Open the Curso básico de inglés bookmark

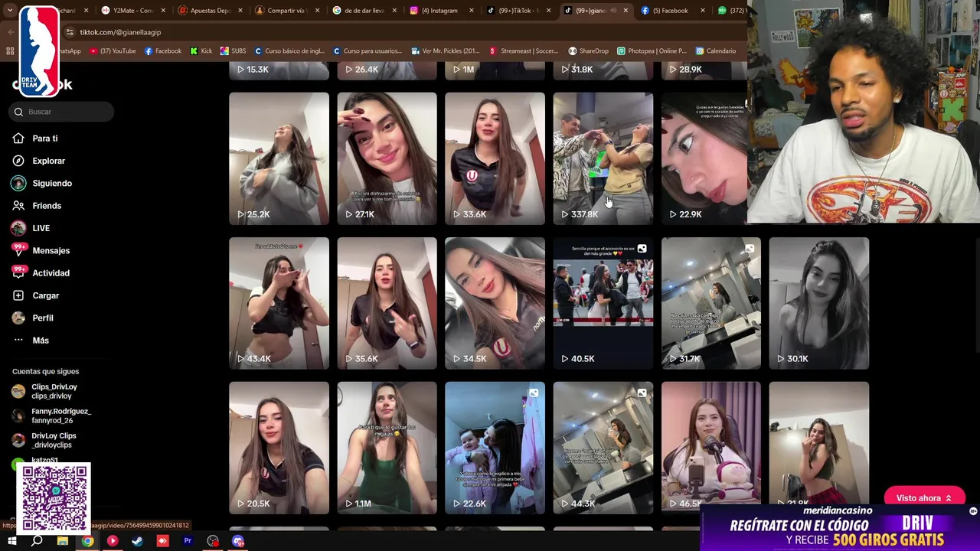point(289,51)
